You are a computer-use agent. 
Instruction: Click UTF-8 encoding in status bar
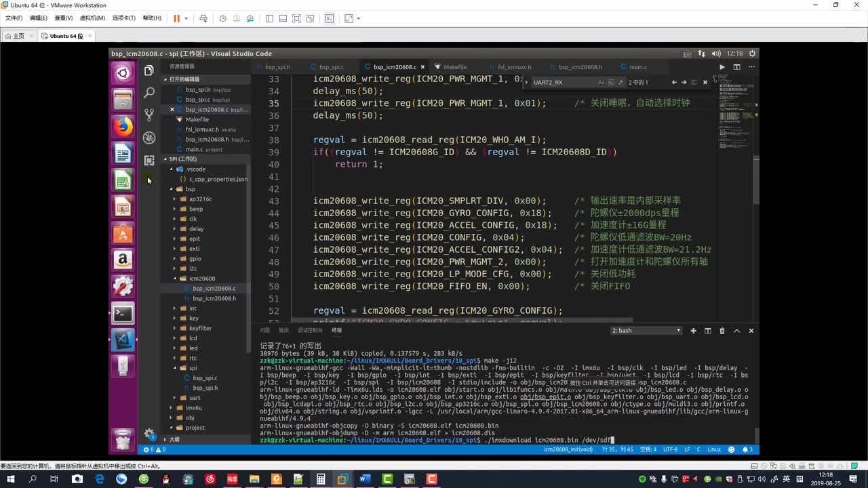tap(670, 449)
